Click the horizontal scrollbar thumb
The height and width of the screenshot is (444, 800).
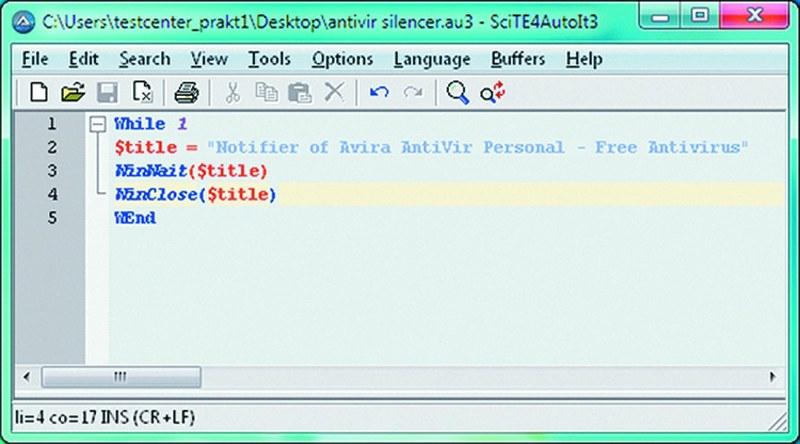click(121, 378)
